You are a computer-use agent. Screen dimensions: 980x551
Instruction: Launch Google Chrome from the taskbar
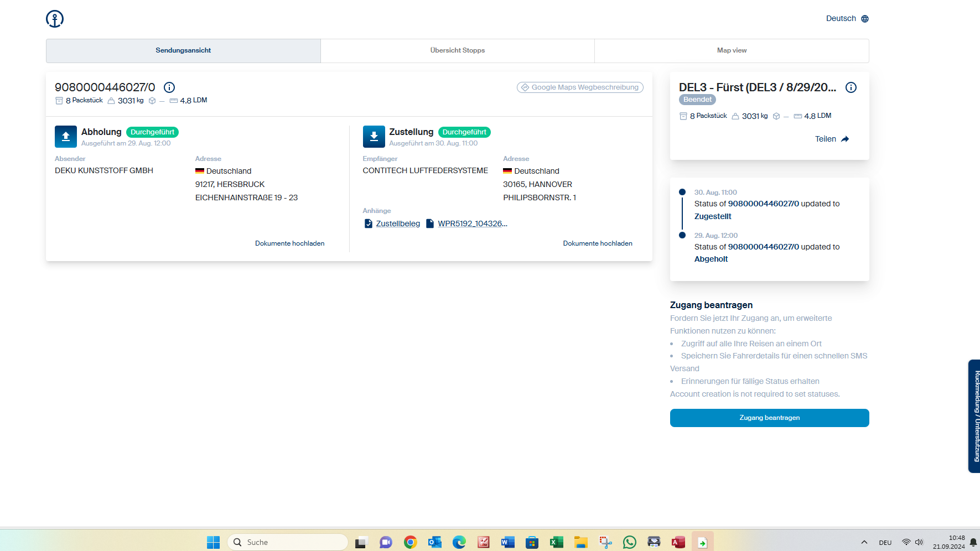(x=410, y=542)
